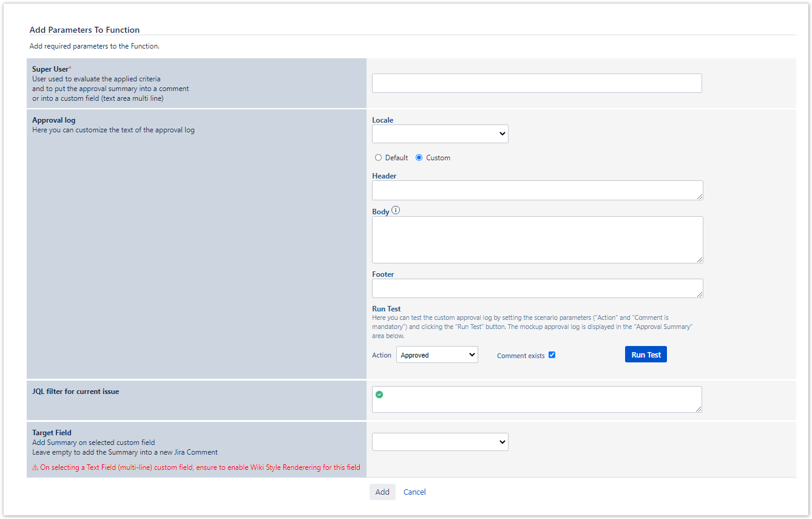
Task: Open the Locale dropdown
Action: tap(440, 134)
